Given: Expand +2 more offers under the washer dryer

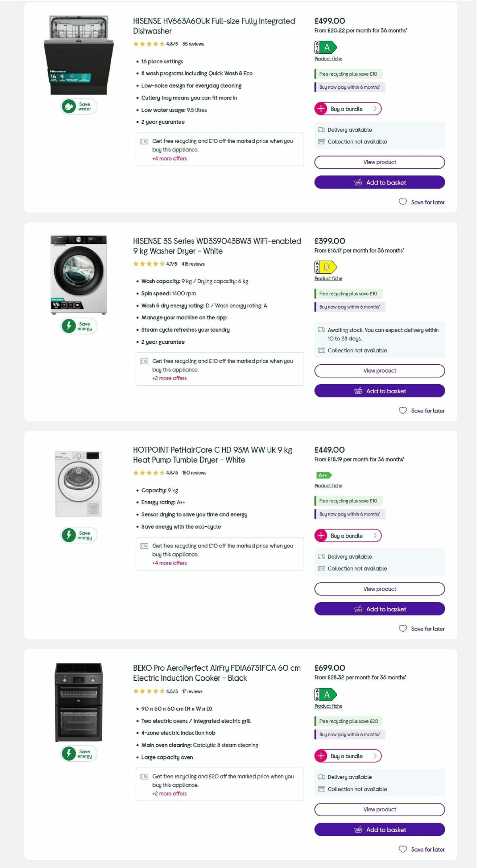Looking at the screenshot, I should pyautogui.click(x=169, y=378).
